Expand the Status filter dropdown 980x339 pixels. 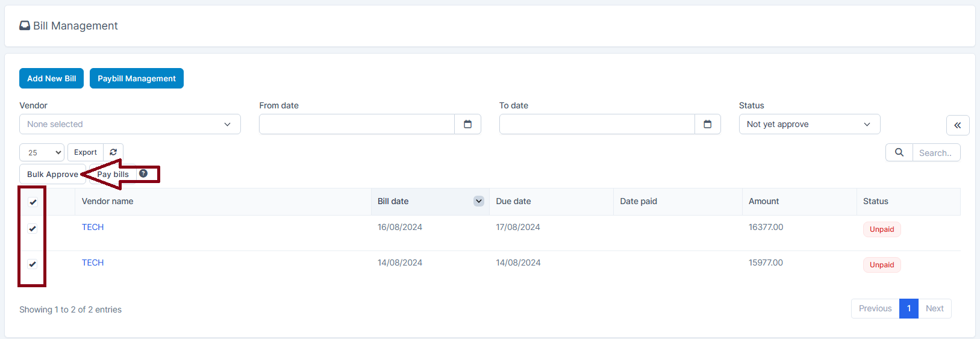[809, 124]
